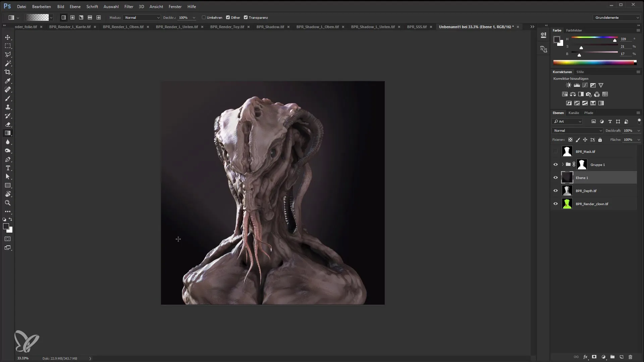Select the Magic Wand tool
Screen dimensions: 644x362
coord(8,63)
